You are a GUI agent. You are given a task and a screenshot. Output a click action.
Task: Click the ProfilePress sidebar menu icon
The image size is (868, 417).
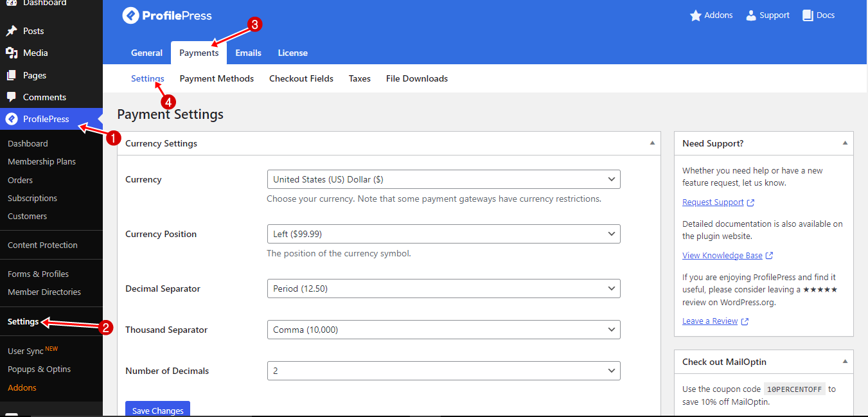pyautogui.click(x=11, y=119)
